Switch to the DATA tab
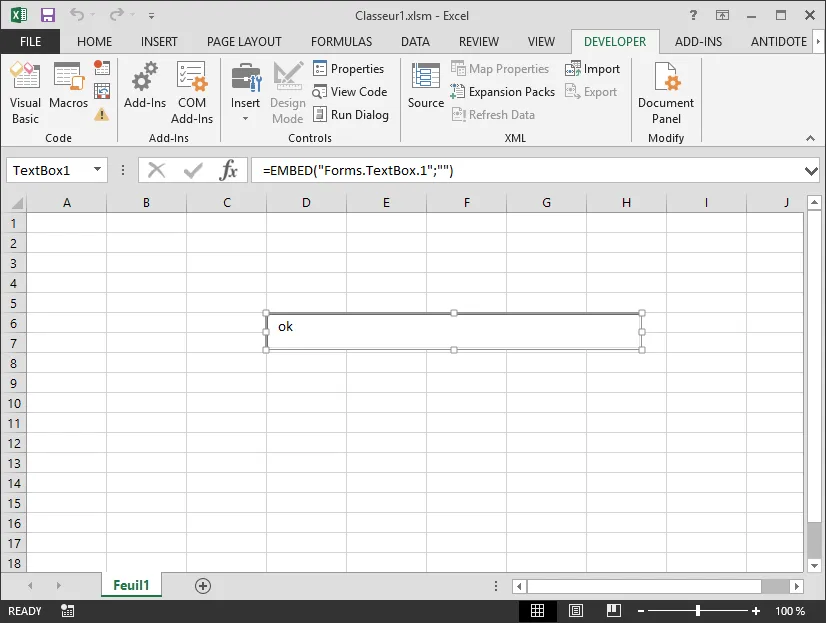Screen dimensions: 826x623 [415, 42]
